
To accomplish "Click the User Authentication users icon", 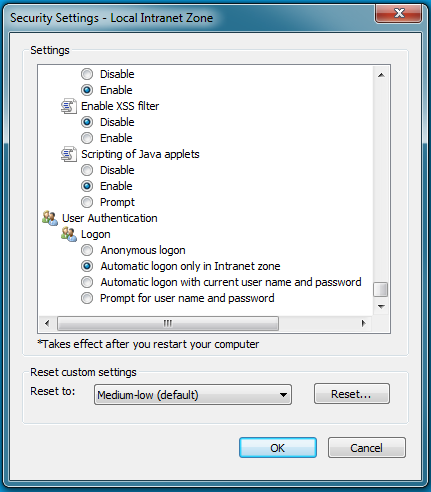I will pos(50,218).
